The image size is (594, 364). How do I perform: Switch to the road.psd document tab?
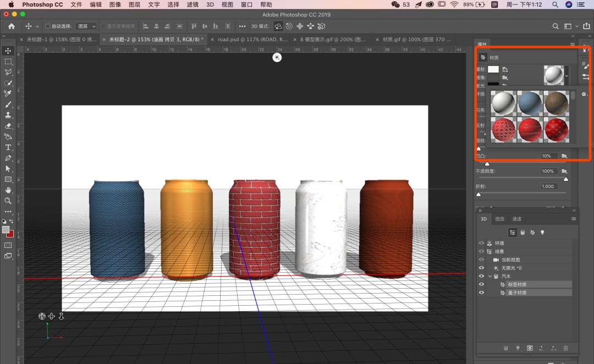[x=252, y=40]
